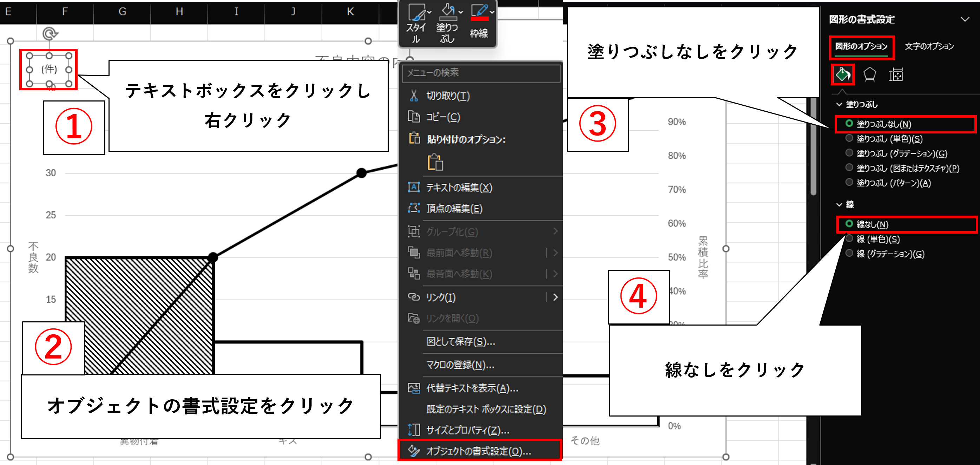Click the 不良数 axis title

[x=33, y=258]
